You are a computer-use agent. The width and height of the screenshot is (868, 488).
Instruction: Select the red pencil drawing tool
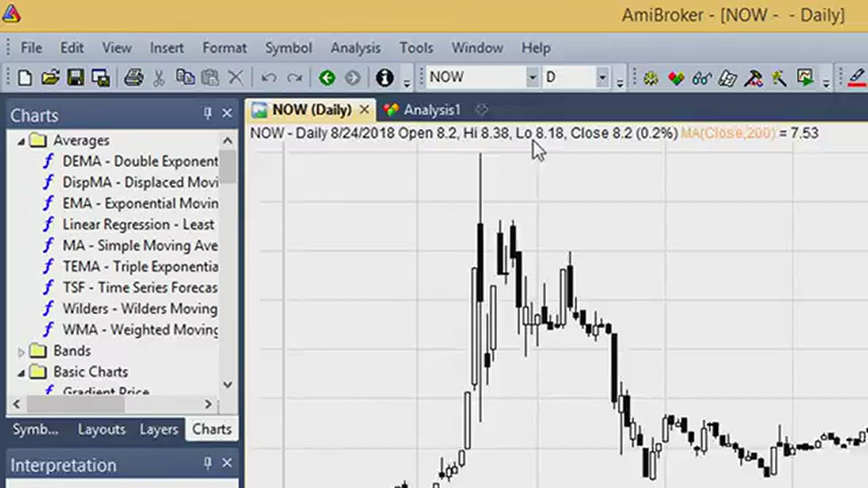[857, 78]
